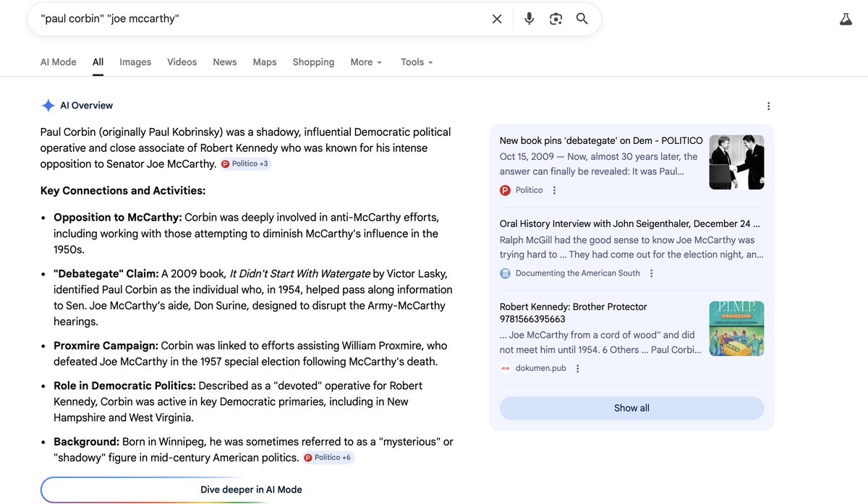The height and width of the screenshot is (504, 868).
Task: Focus the search box with paul corbin query
Action: tap(260, 19)
